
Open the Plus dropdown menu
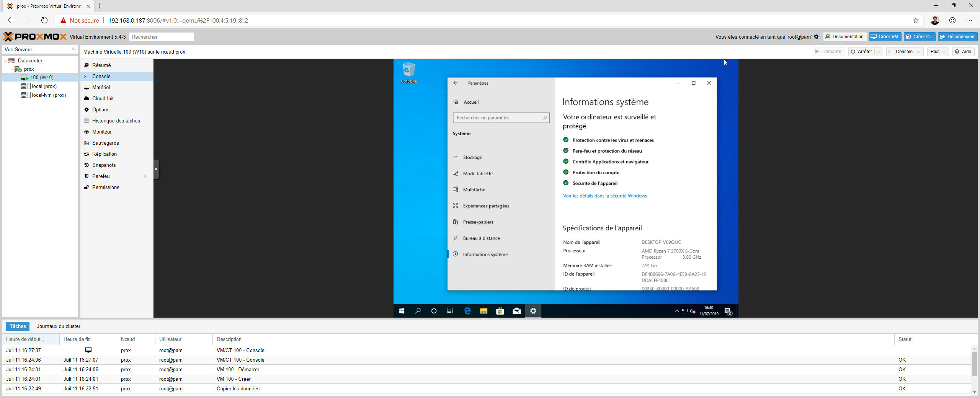click(938, 52)
